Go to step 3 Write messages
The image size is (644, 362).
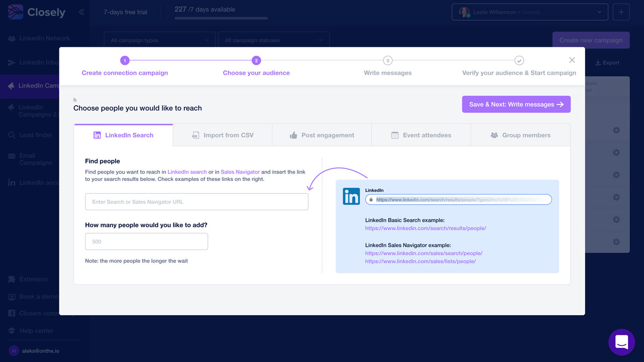click(387, 66)
